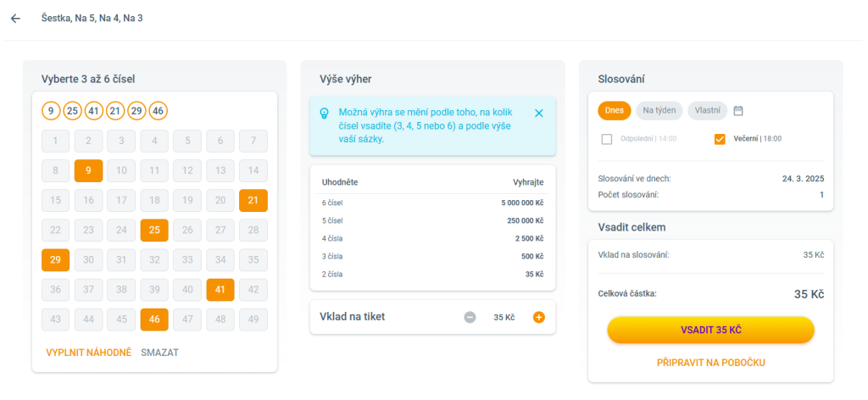Select the Dnes draw tab
The width and height of the screenshot is (868, 400).
(615, 110)
